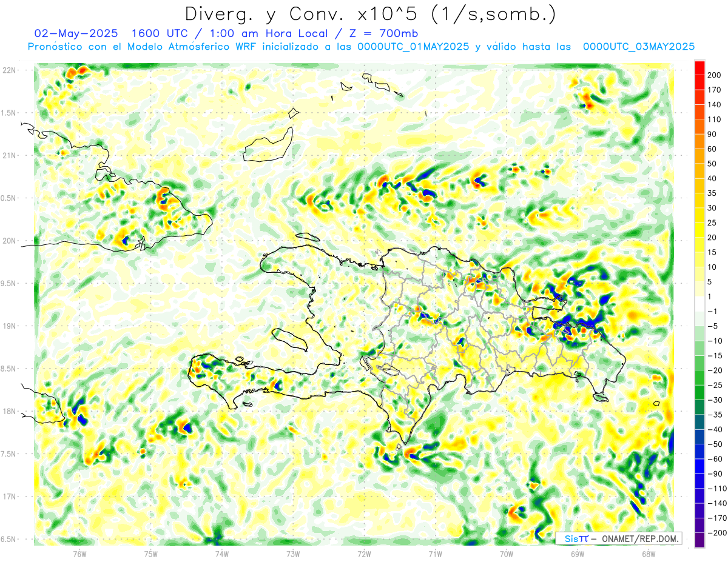Screen dimensions: 728x562
Task: Click the '17N' latitude label
Action: tap(10, 497)
